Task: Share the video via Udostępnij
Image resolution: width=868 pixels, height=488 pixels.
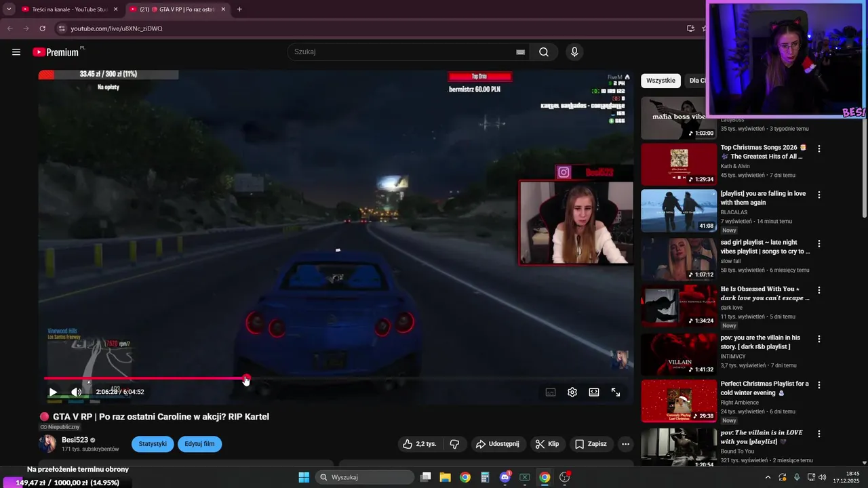Action: 498,444
